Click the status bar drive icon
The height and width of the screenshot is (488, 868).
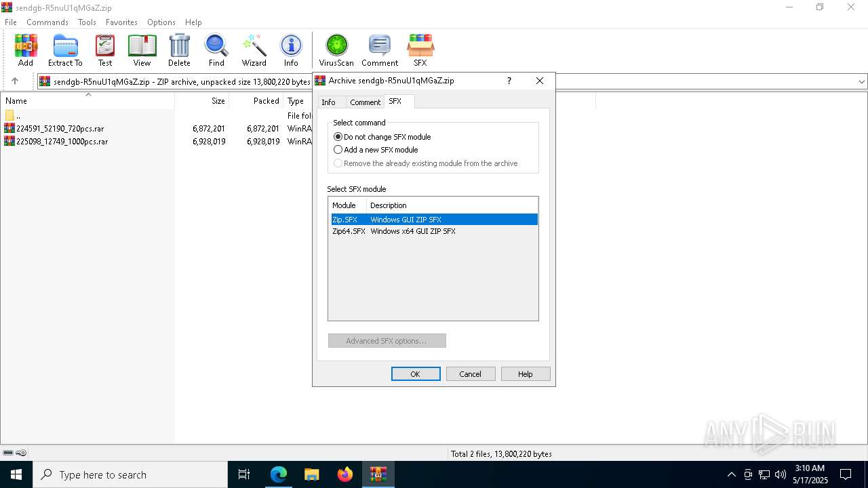pyautogui.click(x=8, y=453)
